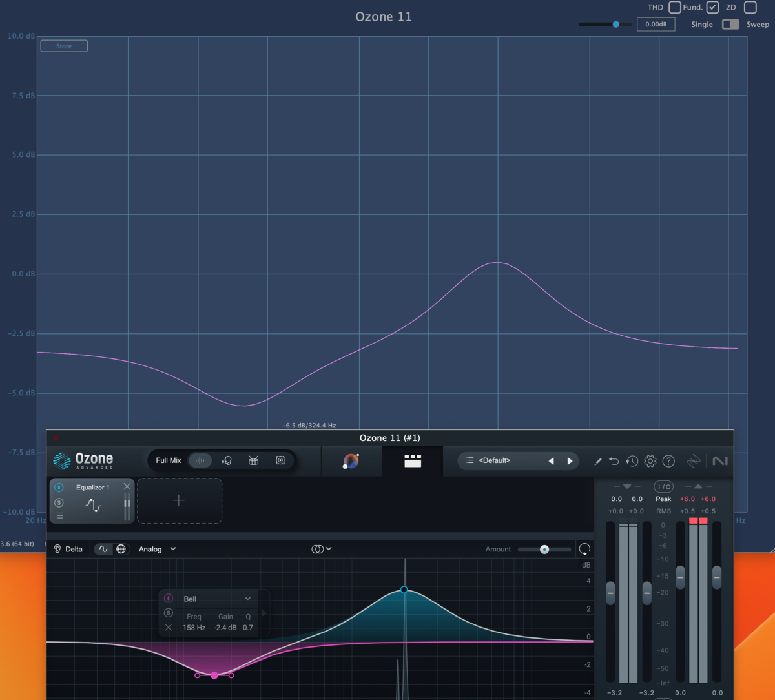The image size is (775, 700).
Task: Click the module chain view icon
Action: 412,460
